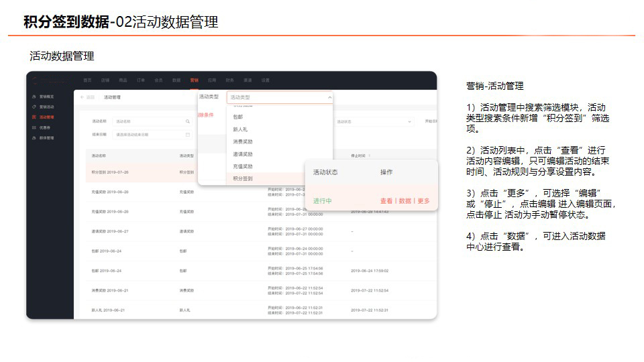
Task: Click the brand logo at top left
Action: (x=48, y=80)
